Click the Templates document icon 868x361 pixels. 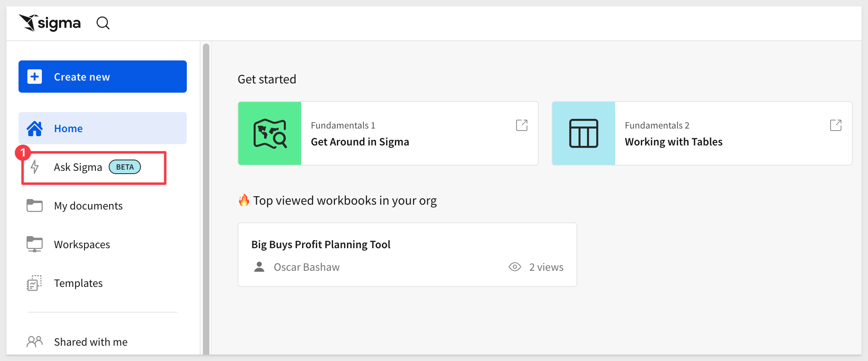point(34,283)
